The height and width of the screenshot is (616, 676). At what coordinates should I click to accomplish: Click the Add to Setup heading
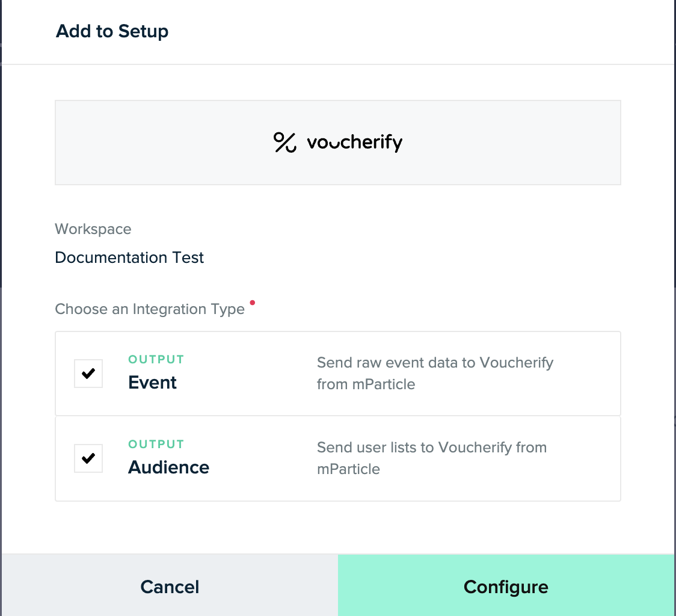pos(112,31)
